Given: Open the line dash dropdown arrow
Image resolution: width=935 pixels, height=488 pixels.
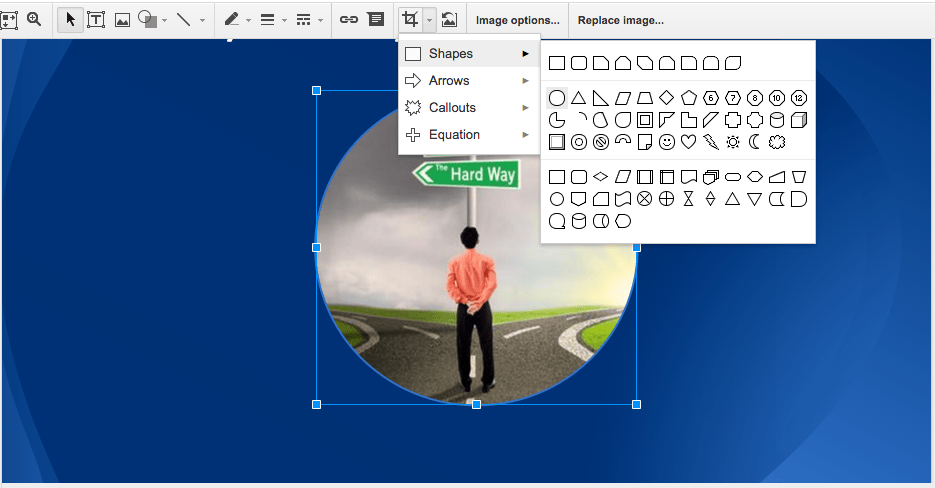Looking at the screenshot, I should point(320,20).
